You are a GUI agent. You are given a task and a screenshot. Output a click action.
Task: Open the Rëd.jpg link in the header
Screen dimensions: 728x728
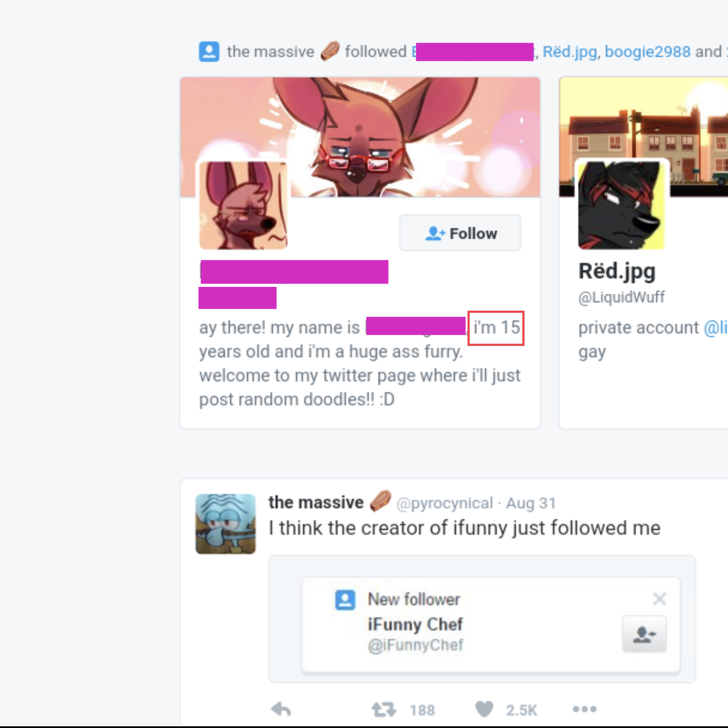(x=570, y=52)
